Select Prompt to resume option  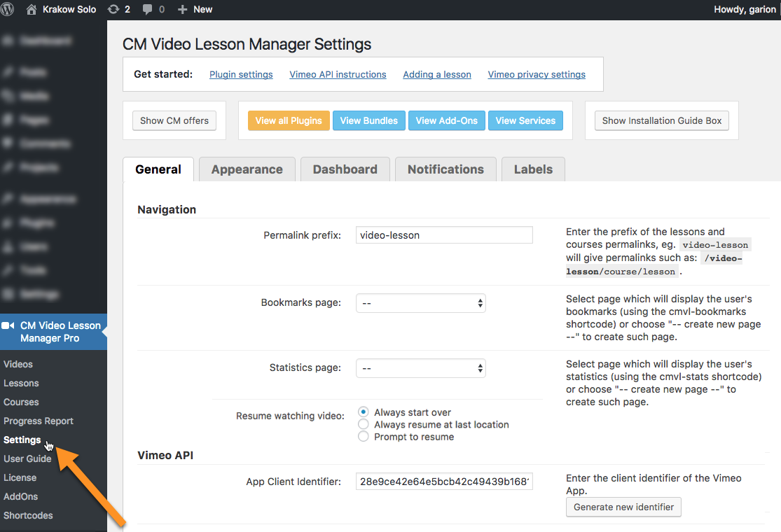point(364,436)
